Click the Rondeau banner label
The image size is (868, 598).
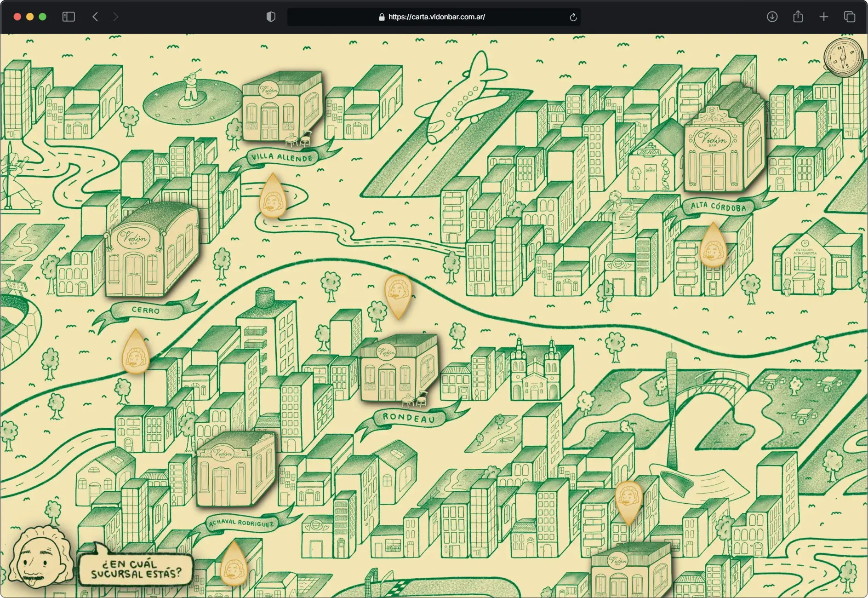point(409,418)
